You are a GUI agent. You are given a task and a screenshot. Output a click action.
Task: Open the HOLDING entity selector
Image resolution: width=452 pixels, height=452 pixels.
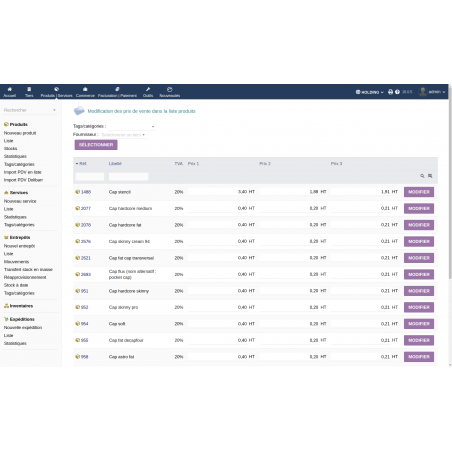369,92
